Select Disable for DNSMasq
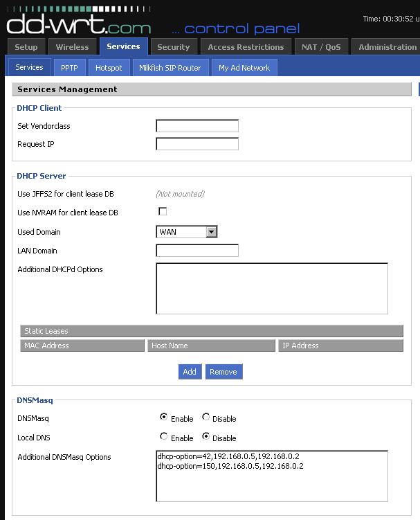The image size is (420, 520). pos(206,418)
